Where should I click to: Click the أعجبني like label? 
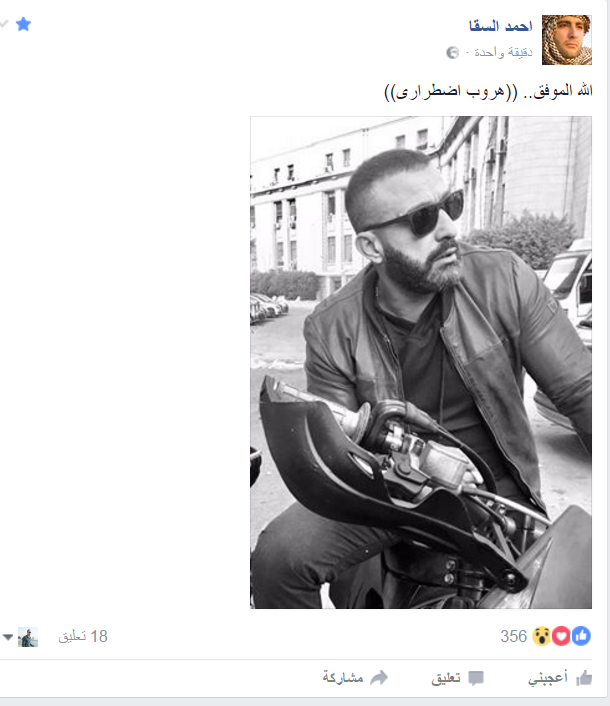pyautogui.click(x=548, y=678)
